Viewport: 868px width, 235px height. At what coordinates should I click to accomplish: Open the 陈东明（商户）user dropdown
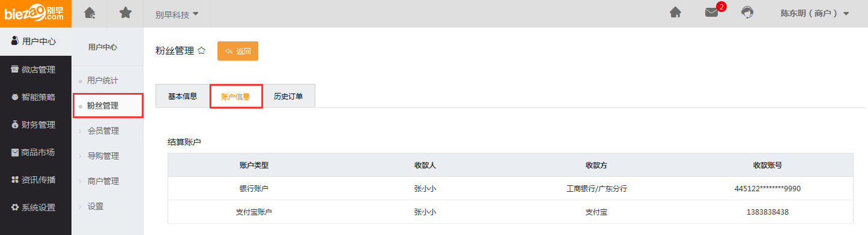pyautogui.click(x=815, y=13)
